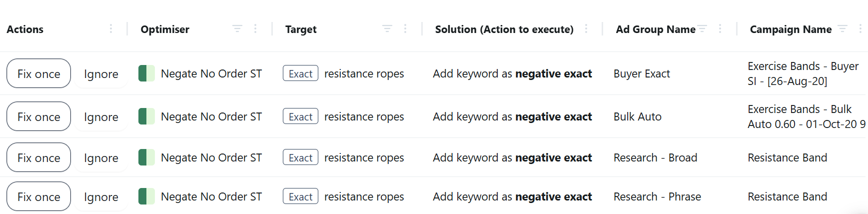
Task: Open three-dot menu in Solution column header
Action: (586, 29)
